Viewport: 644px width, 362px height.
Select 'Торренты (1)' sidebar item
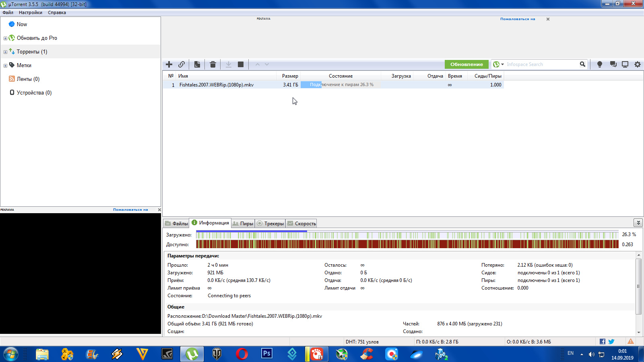tap(32, 51)
